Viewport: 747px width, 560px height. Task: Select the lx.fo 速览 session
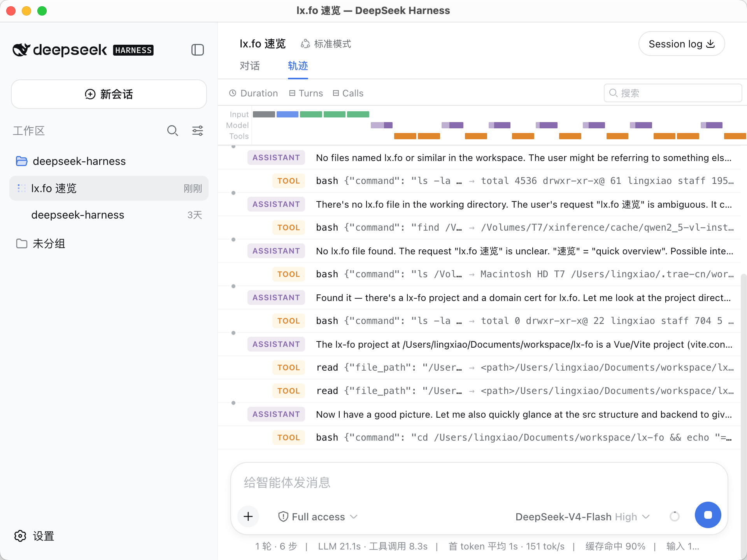pos(109,188)
